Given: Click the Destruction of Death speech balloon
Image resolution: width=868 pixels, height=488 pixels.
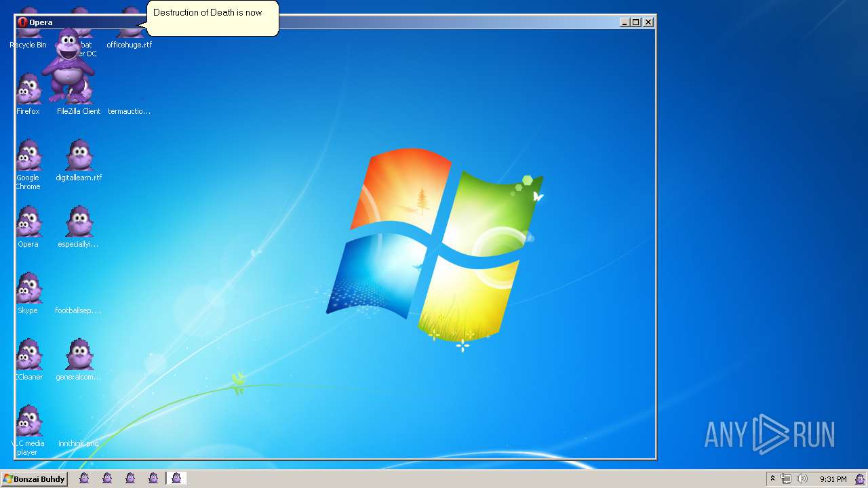Looking at the screenshot, I should [212, 18].
